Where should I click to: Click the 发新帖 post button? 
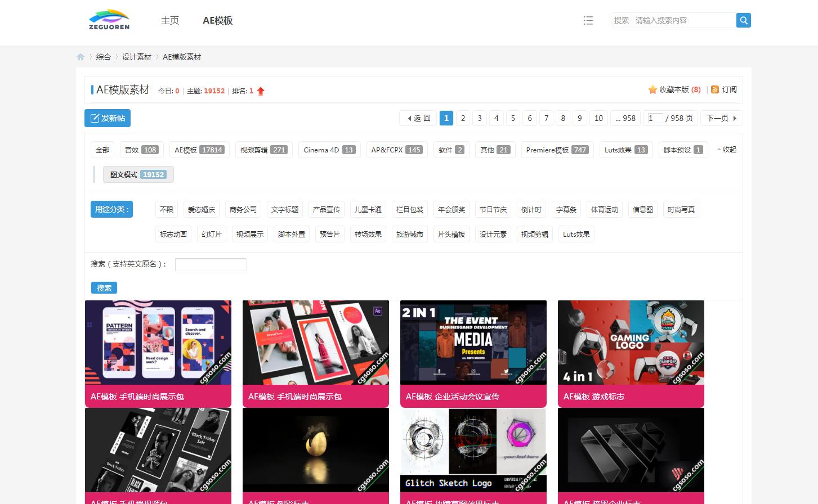pos(107,118)
